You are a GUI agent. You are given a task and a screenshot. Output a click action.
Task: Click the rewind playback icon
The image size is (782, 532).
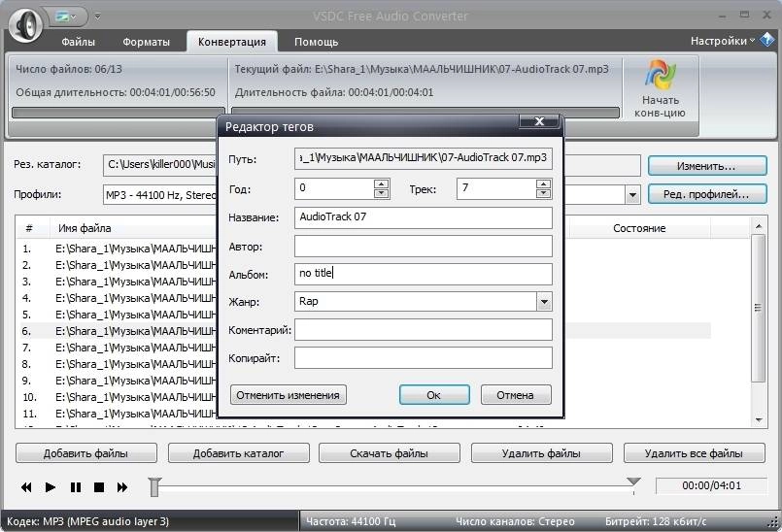tap(26, 487)
